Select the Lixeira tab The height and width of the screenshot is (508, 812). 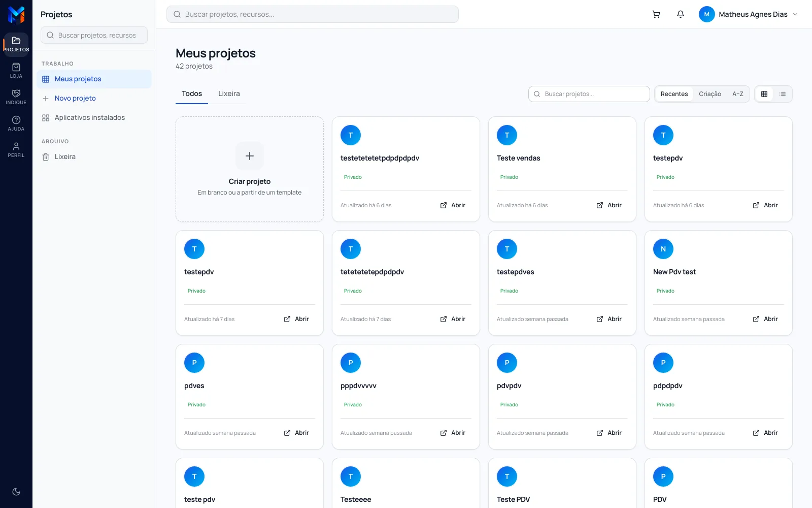(229, 93)
